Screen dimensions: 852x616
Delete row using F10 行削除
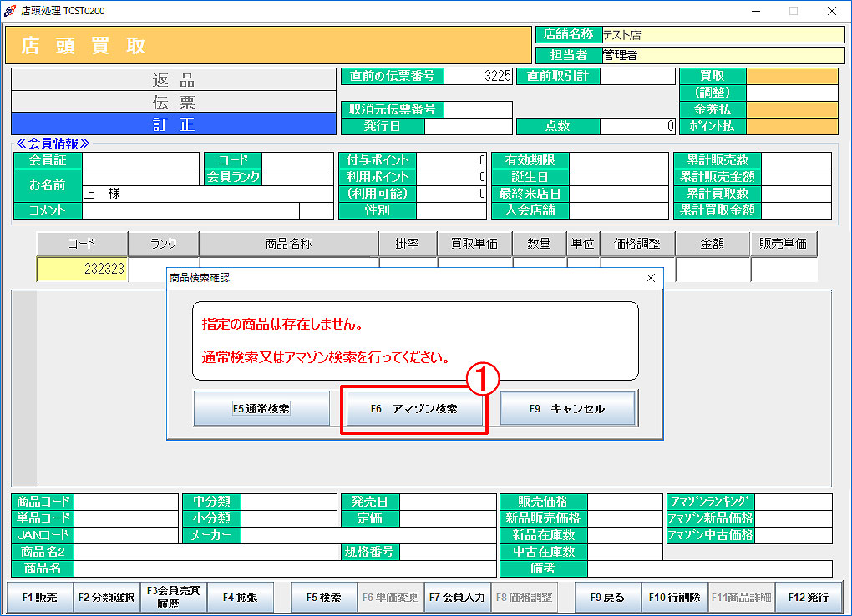point(674,598)
